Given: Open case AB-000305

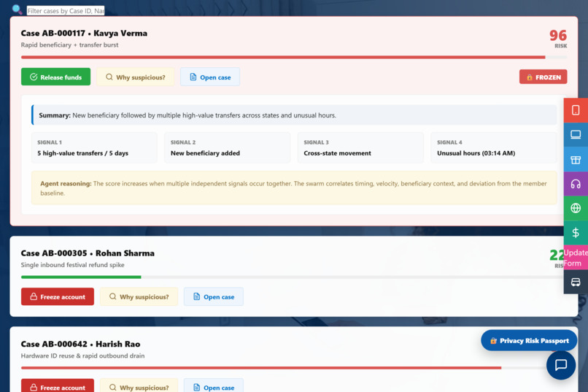Looking at the screenshot, I should coord(214,296).
